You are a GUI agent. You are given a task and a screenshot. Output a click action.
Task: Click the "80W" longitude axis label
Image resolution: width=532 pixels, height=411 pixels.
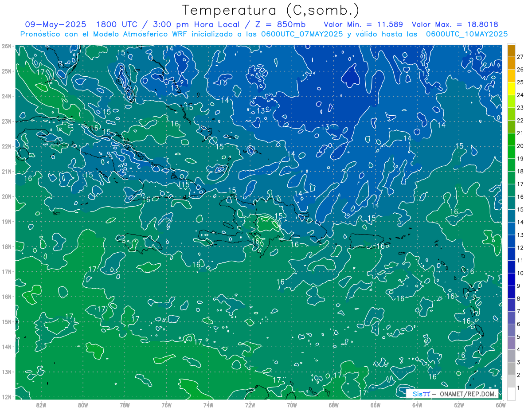point(83,405)
